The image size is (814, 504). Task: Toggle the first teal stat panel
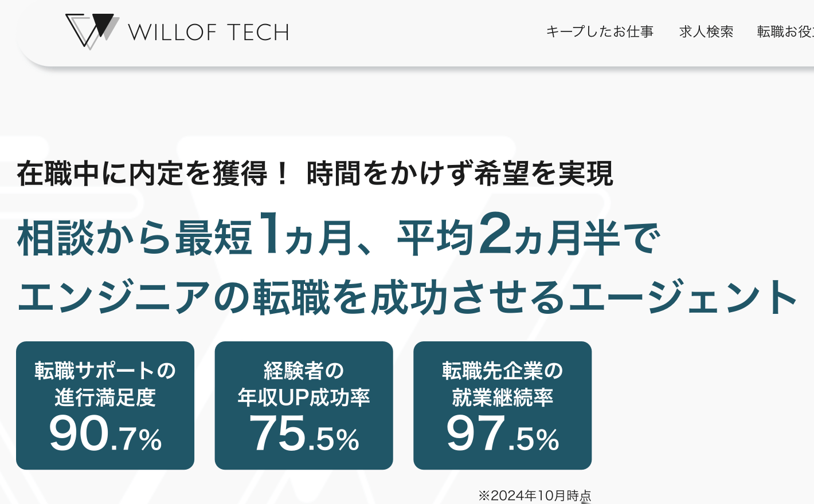click(105, 405)
